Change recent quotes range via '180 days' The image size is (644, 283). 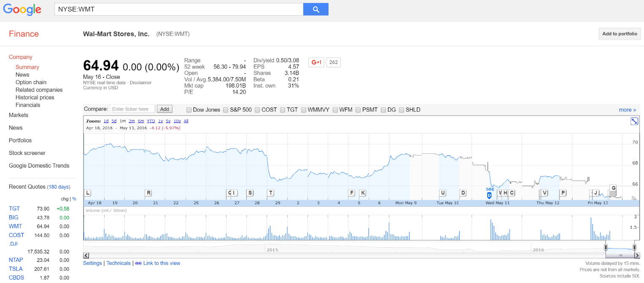pyautogui.click(x=58, y=187)
